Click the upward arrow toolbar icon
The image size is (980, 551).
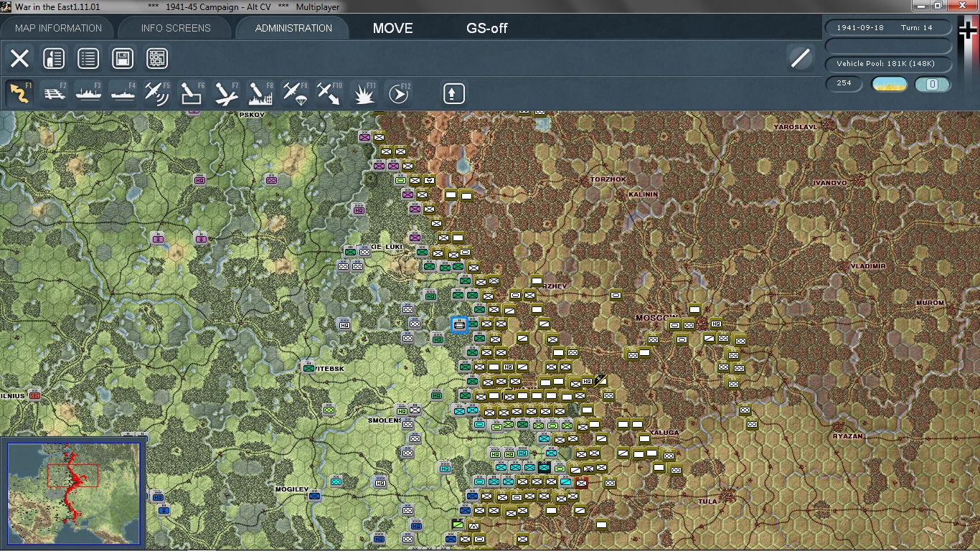(x=453, y=93)
